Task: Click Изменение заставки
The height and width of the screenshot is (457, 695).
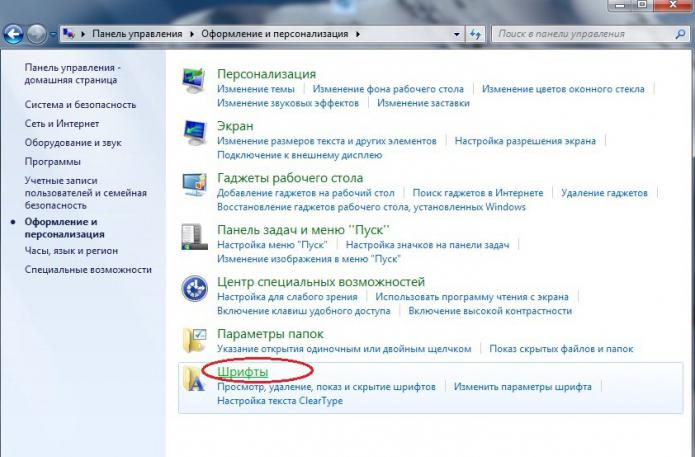Action: pos(423,103)
